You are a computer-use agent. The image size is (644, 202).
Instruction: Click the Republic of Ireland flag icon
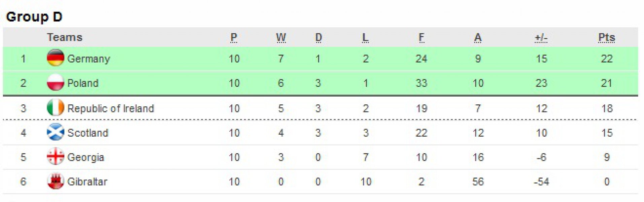click(x=56, y=108)
